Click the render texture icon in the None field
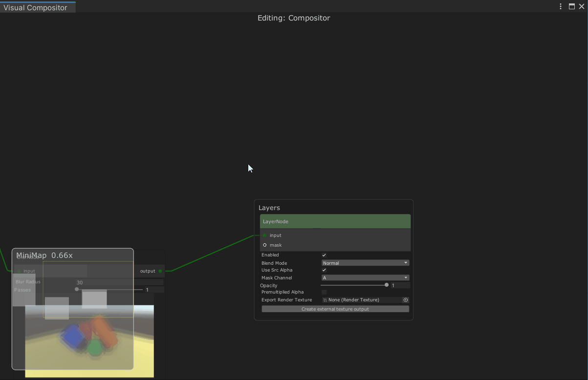The height and width of the screenshot is (380, 588). click(x=325, y=299)
